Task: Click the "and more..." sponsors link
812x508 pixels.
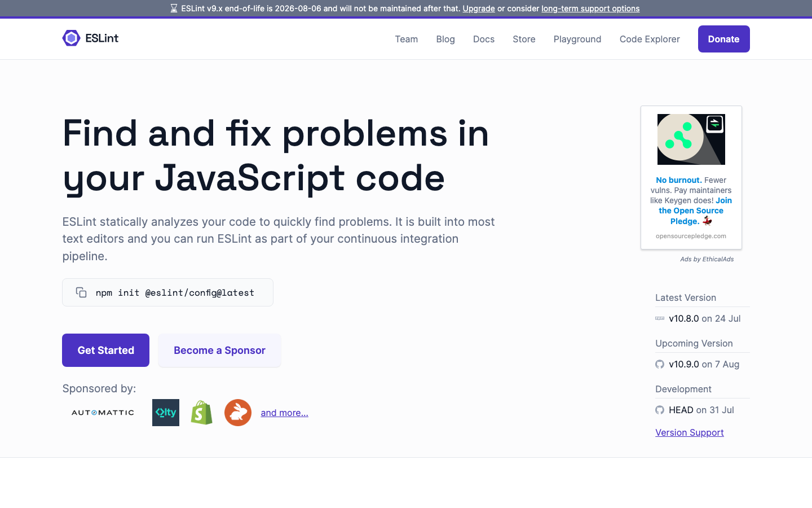Action: point(284,413)
